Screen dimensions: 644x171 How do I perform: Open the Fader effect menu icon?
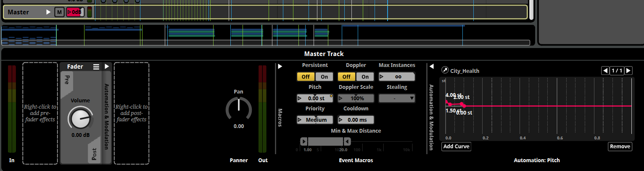click(96, 67)
